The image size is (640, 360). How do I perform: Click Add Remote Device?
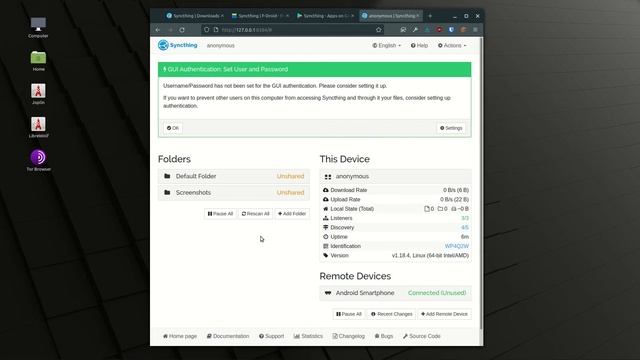[x=444, y=314]
